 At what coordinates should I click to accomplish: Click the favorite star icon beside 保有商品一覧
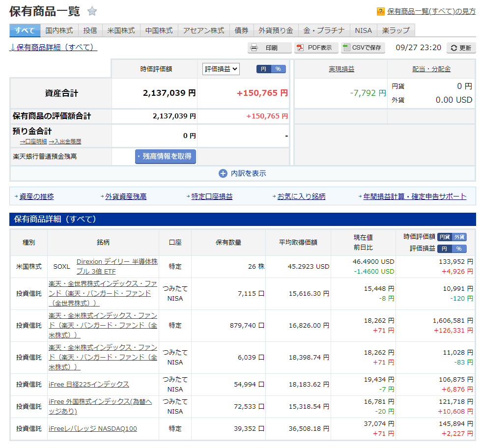92,11
